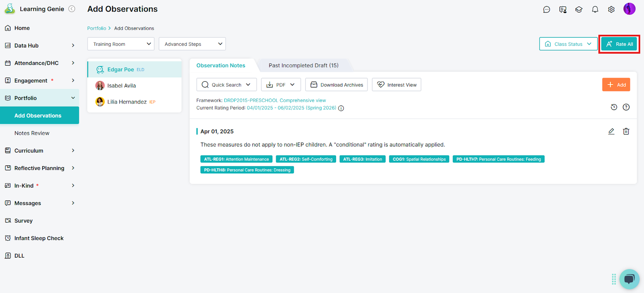
Task: Click the Learning Genie logo icon
Action: coord(10,9)
